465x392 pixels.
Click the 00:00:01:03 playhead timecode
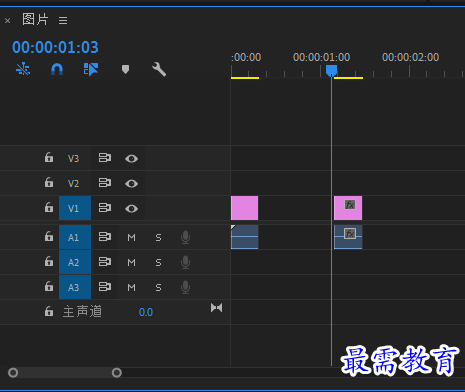(x=55, y=47)
